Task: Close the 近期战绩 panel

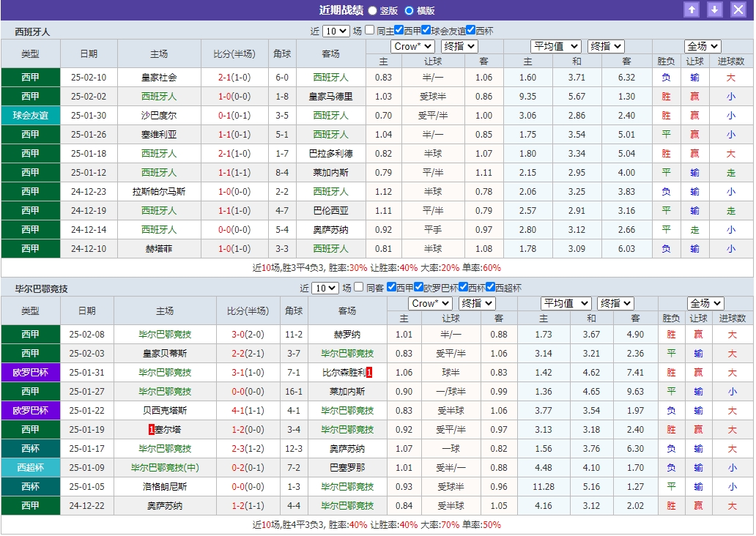Action: click(737, 10)
